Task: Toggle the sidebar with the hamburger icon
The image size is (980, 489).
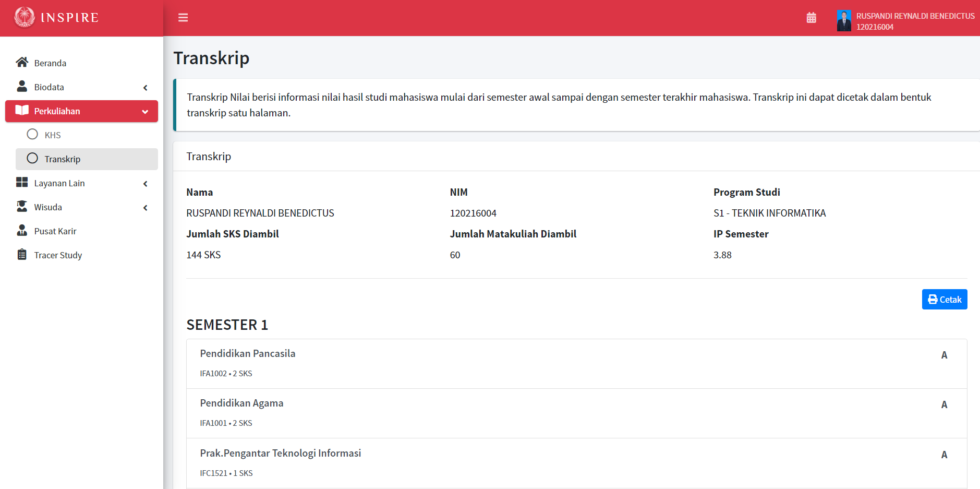Action: [x=183, y=17]
